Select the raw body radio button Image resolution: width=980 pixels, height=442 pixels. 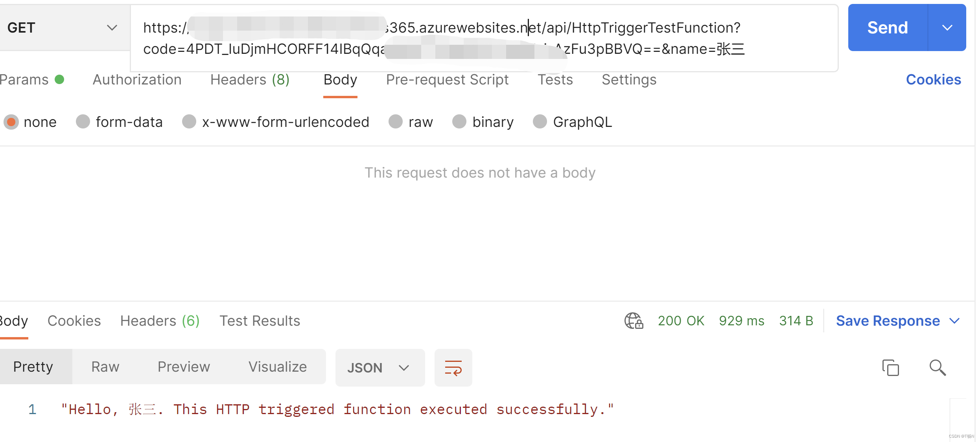(x=395, y=122)
